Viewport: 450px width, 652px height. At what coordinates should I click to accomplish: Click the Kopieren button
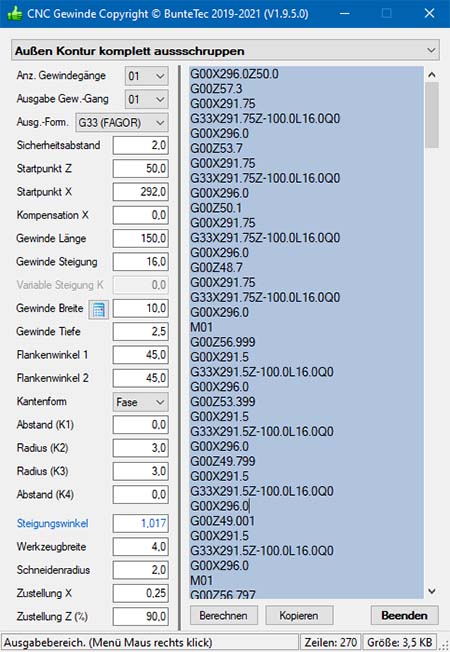(x=299, y=615)
